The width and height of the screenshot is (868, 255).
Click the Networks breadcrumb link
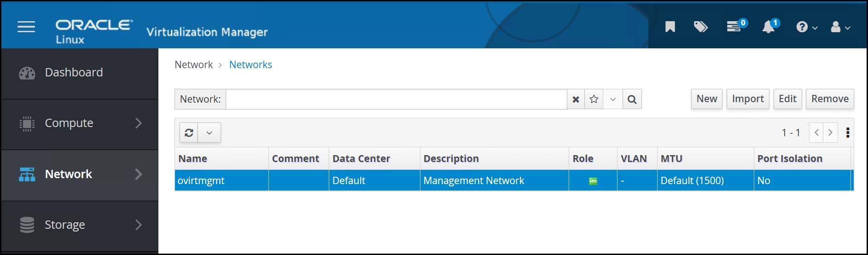point(250,64)
